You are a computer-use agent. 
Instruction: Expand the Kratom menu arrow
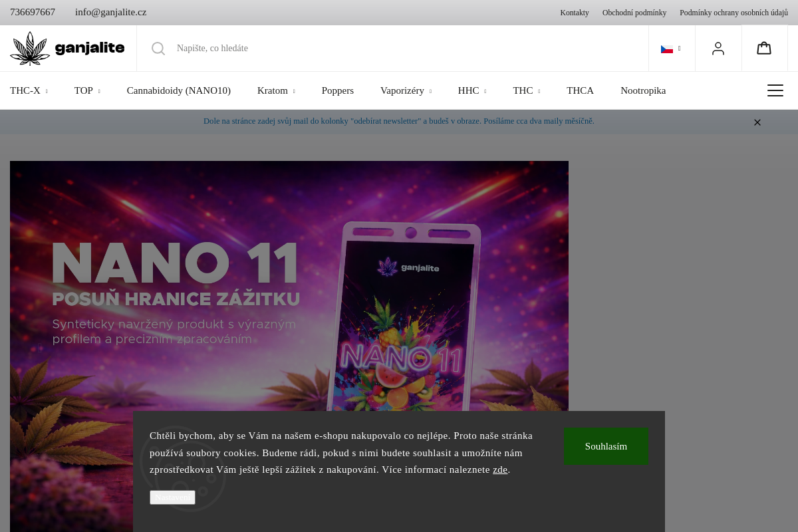(x=294, y=92)
